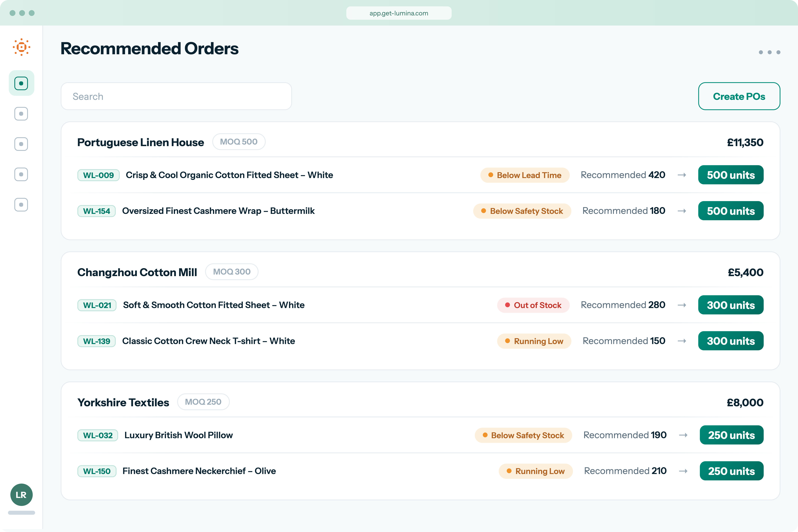Click the Recommended 150 value
This screenshot has height=532, width=798.
(x=624, y=341)
